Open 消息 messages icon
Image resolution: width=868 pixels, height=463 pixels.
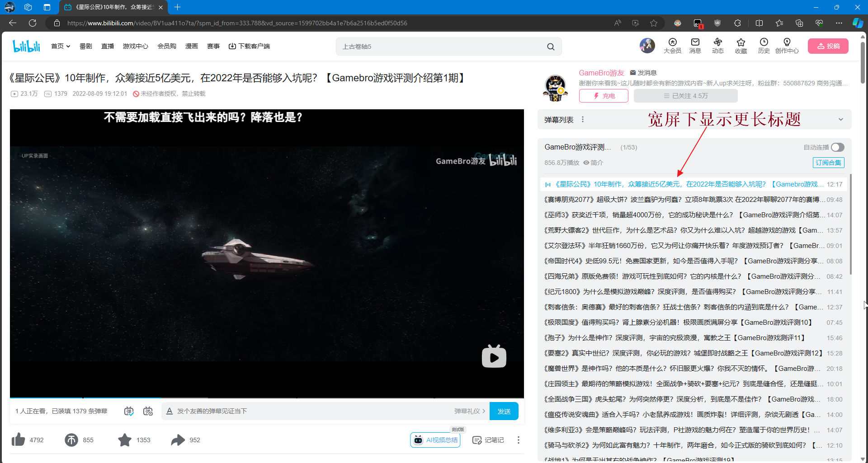tap(695, 46)
